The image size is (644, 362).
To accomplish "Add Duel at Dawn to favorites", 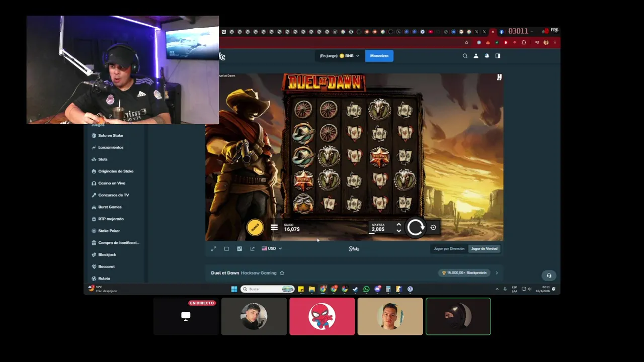I will 282,273.
